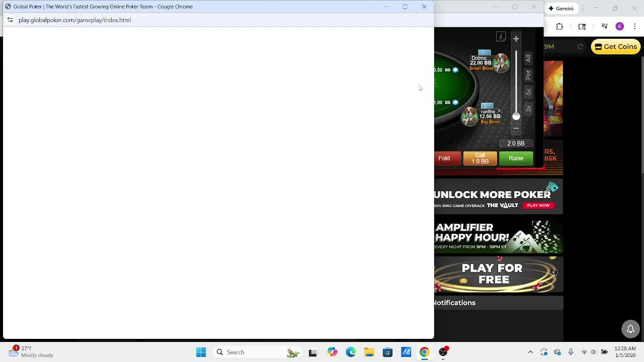Open the Windows Start menu
Screen dimensions: 644x362
click(x=201, y=352)
